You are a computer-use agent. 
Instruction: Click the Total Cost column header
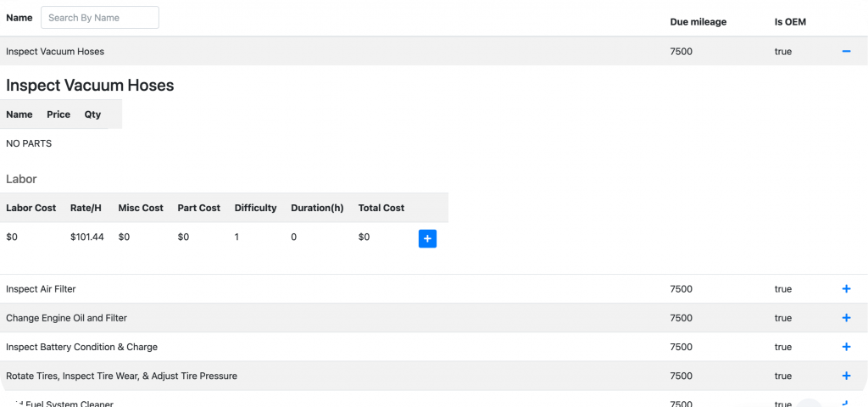click(x=381, y=208)
